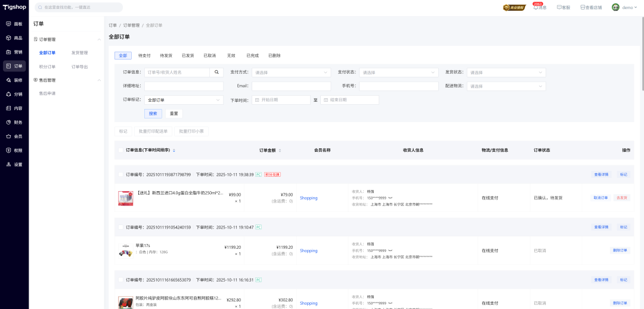The image size is (644, 309).
Task: Open the 订单标记 全部订单 dropdown
Action: coord(184,100)
